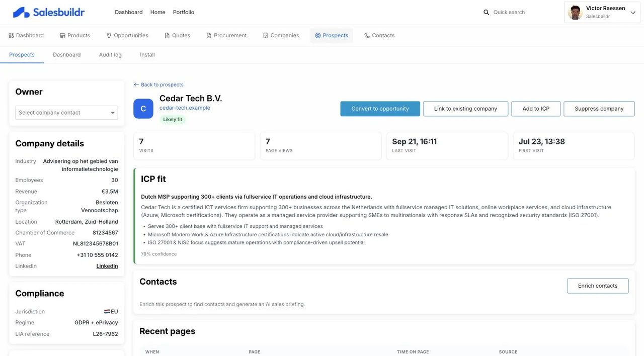Click the back arrow beside Back to prospects
Screen dimensions: 644x356
pyautogui.click(x=136, y=84)
